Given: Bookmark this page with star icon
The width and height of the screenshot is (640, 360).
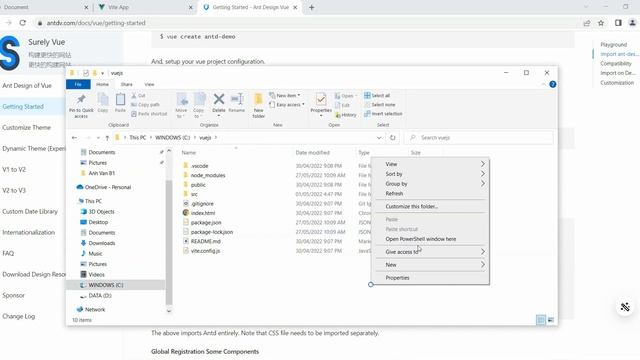Looking at the screenshot, I should [x=601, y=23].
